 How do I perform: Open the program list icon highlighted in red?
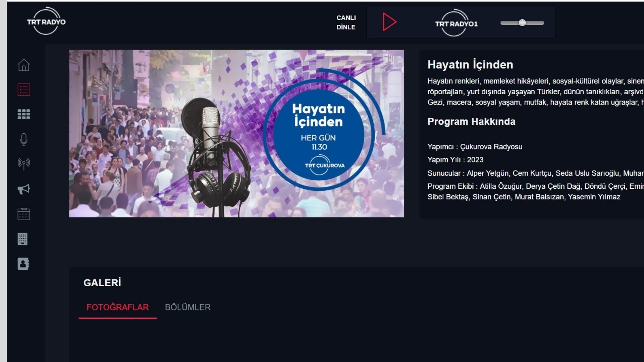pos(24,89)
